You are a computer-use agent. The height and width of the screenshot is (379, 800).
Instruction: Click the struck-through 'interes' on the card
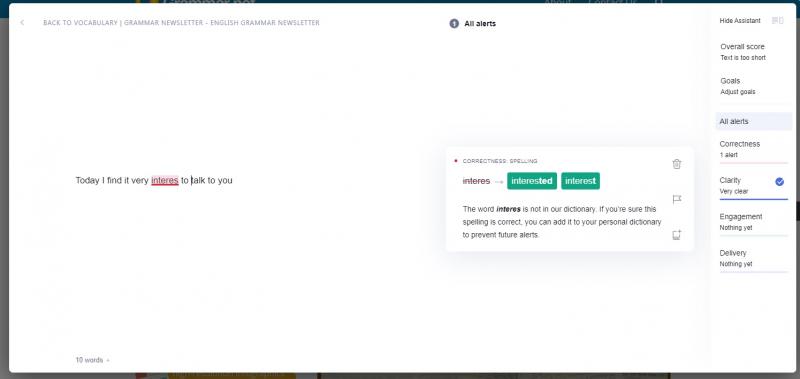point(476,181)
